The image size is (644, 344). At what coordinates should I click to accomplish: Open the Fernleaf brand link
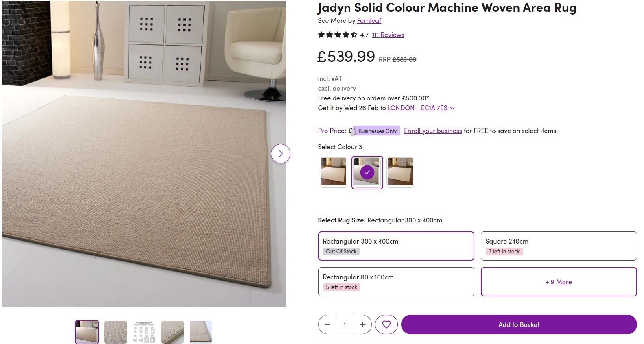pos(369,20)
